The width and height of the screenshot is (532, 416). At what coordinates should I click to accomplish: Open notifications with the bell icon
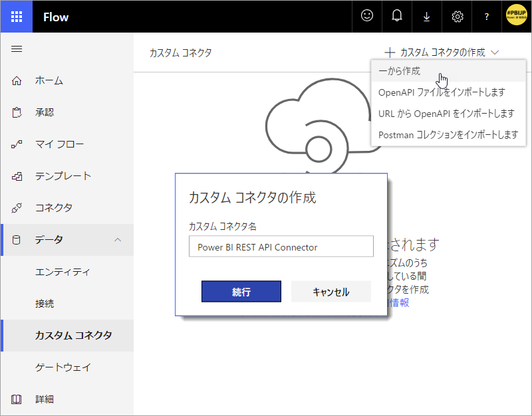396,16
